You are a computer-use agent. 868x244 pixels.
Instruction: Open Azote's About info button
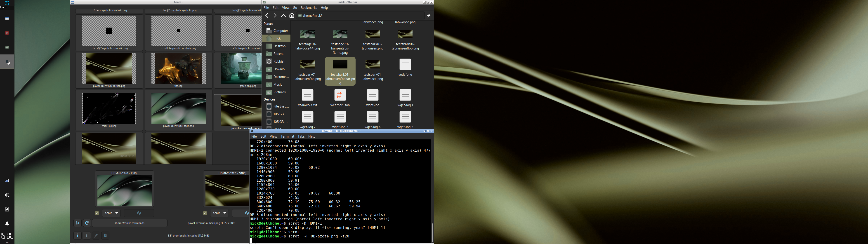coord(78,236)
